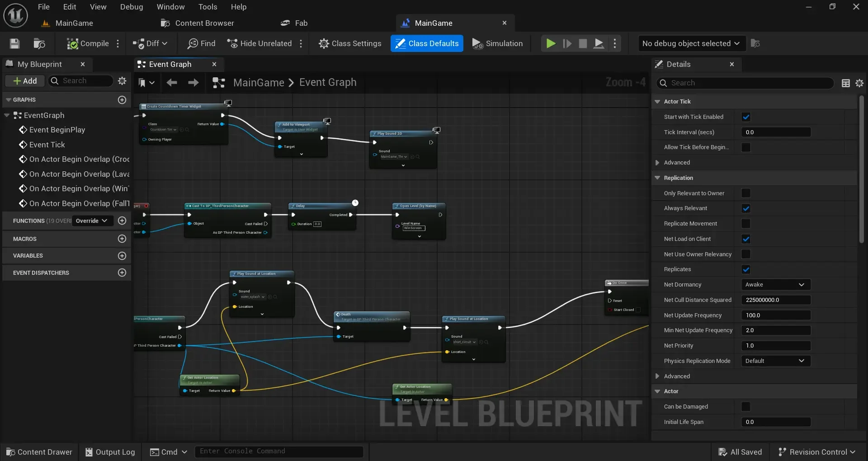The width and height of the screenshot is (868, 461).
Task: Click the frame skip playback button
Action: (x=567, y=43)
